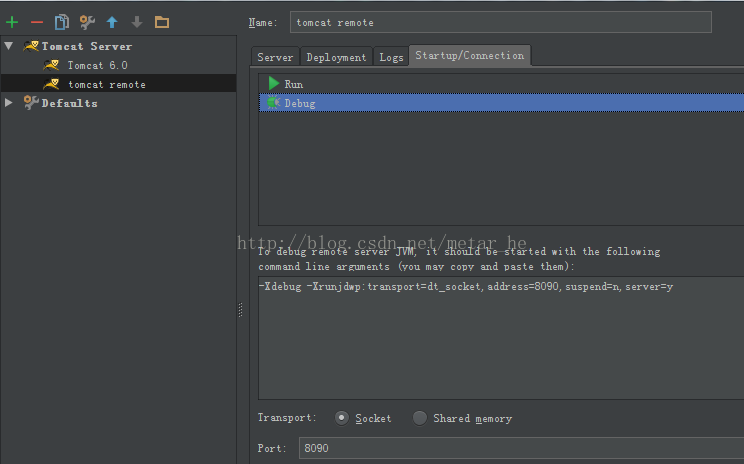
Task: Select the Debug startup mode row
Action: pos(502,103)
